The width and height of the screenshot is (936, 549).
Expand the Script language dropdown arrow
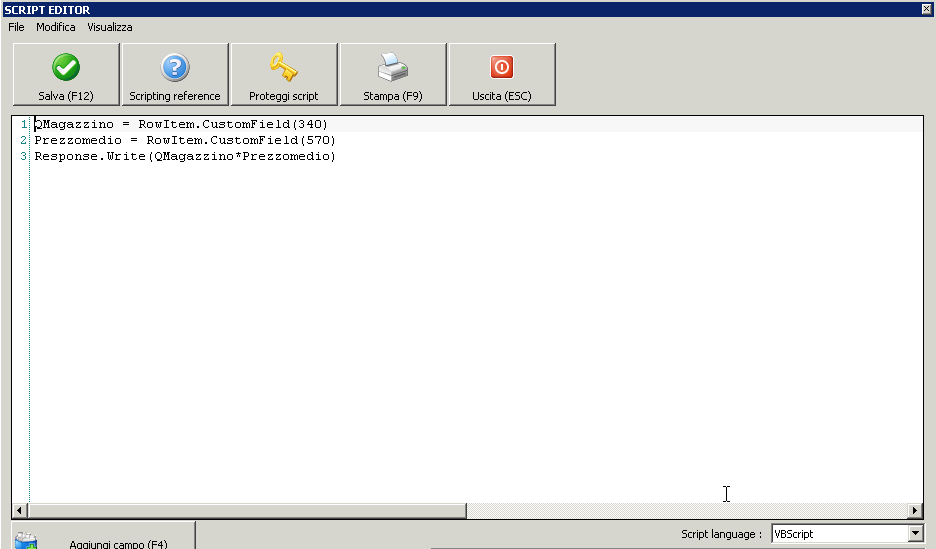click(x=915, y=533)
